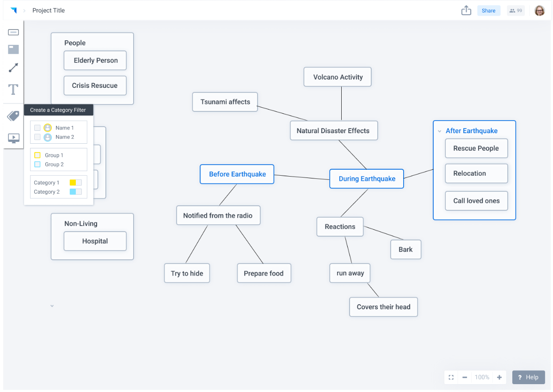Click the export upload icon

pyautogui.click(x=466, y=10)
